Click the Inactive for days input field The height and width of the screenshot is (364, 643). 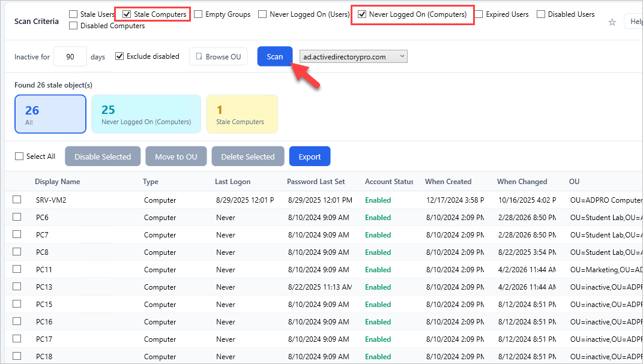[70, 56]
